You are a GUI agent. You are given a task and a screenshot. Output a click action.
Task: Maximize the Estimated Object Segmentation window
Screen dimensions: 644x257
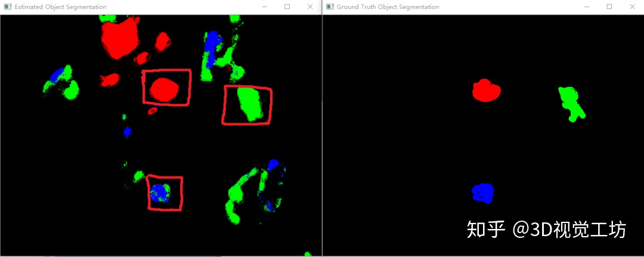pos(287,7)
